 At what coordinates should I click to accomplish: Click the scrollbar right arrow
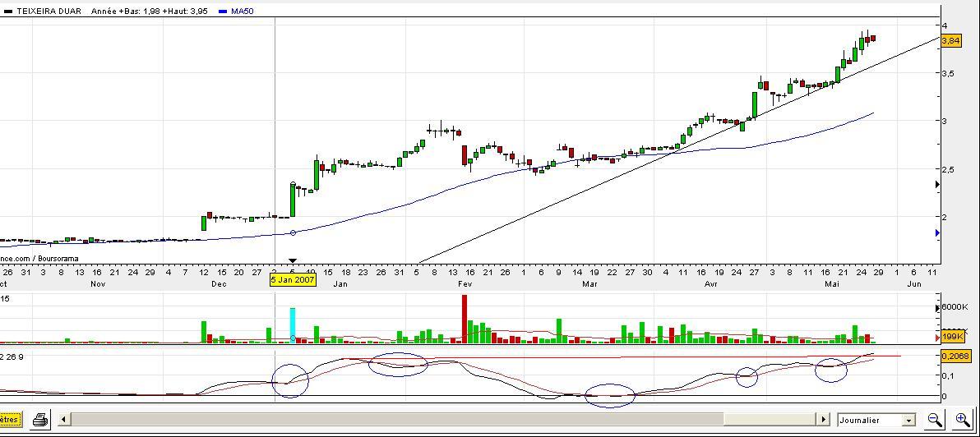pos(825,420)
